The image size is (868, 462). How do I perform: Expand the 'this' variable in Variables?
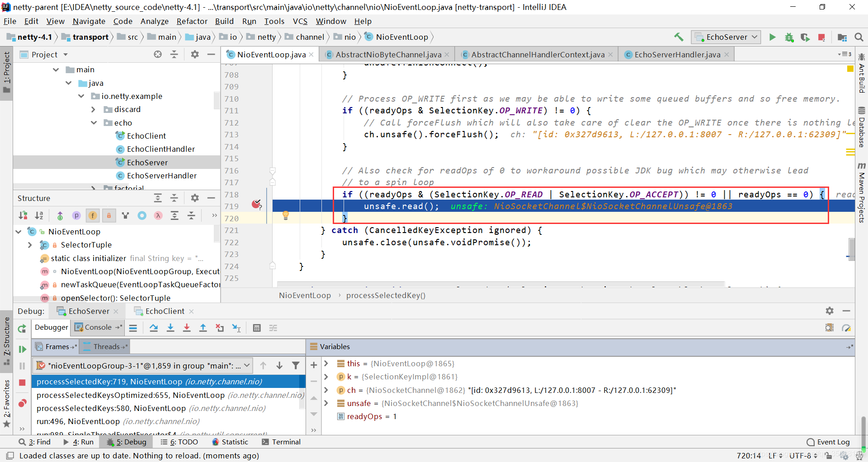326,363
